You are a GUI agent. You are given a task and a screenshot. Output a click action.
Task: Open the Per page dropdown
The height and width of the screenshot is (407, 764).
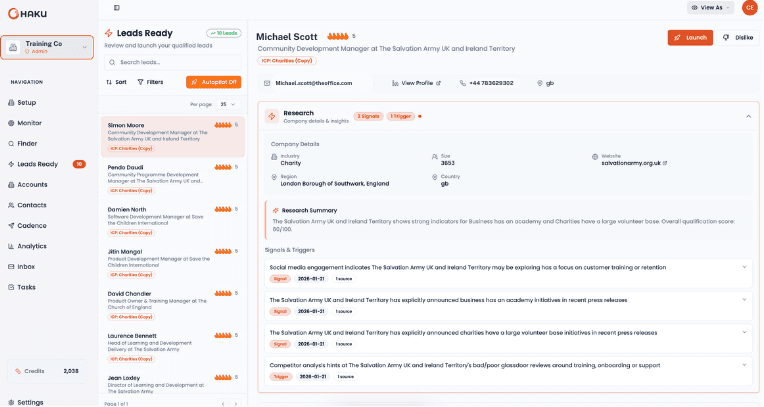[228, 104]
